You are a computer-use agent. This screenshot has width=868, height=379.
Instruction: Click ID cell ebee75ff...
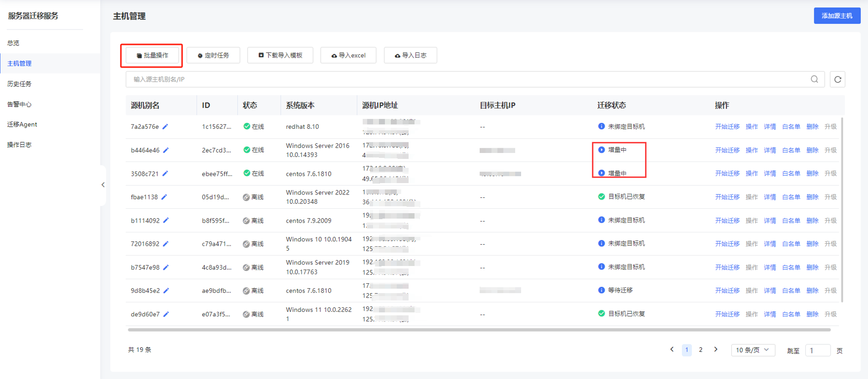pyautogui.click(x=217, y=174)
